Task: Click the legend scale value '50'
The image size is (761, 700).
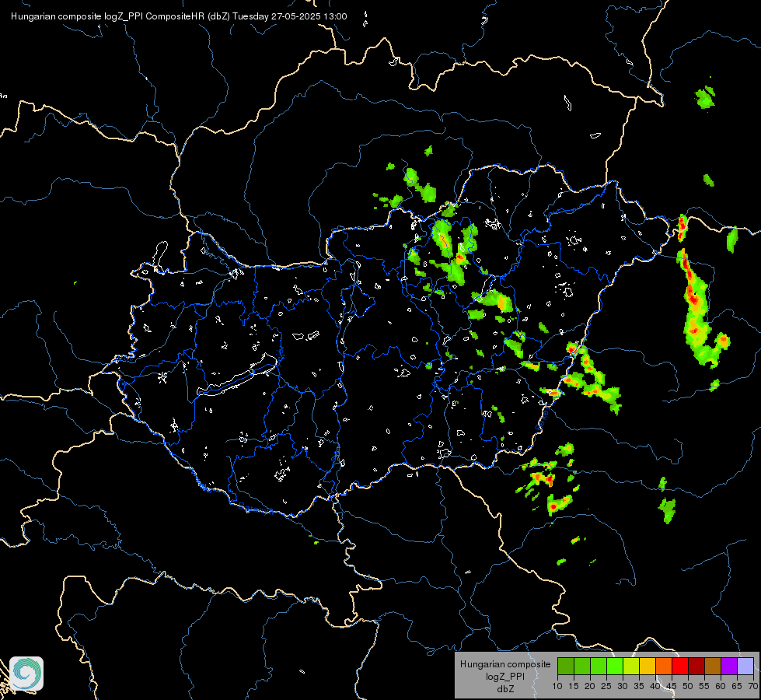Action: [x=688, y=687]
